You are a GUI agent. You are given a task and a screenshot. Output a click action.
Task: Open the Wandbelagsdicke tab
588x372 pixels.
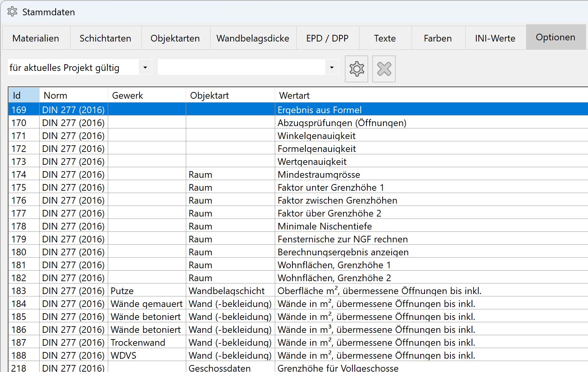point(253,38)
